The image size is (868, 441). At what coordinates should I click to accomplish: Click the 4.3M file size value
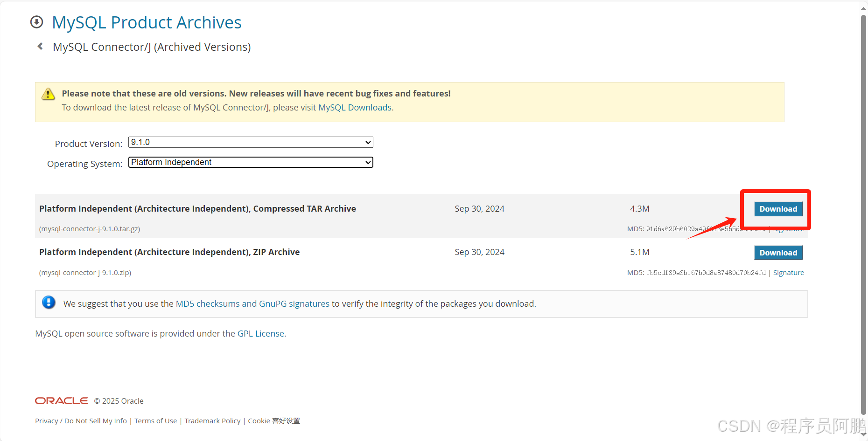click(639, 209)
